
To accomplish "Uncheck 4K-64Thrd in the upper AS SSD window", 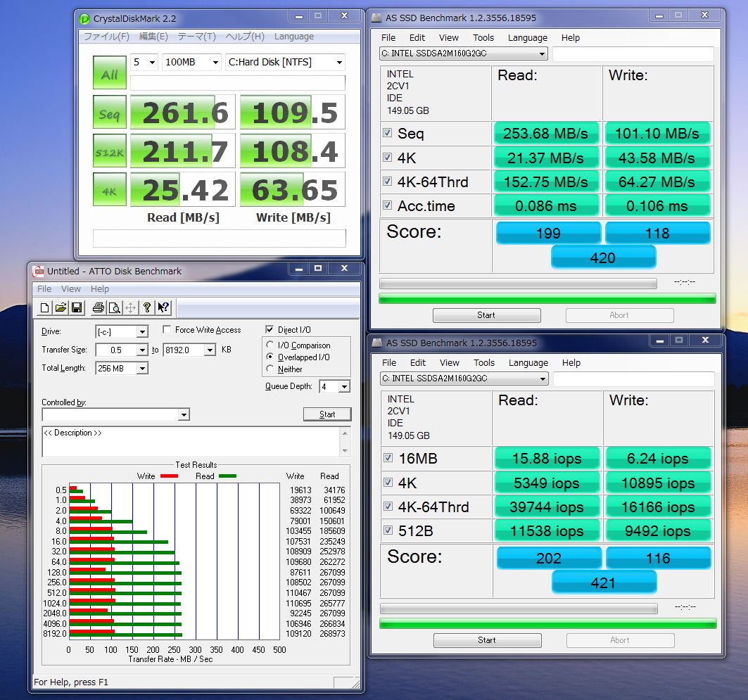I will click(x=387, y=182).
